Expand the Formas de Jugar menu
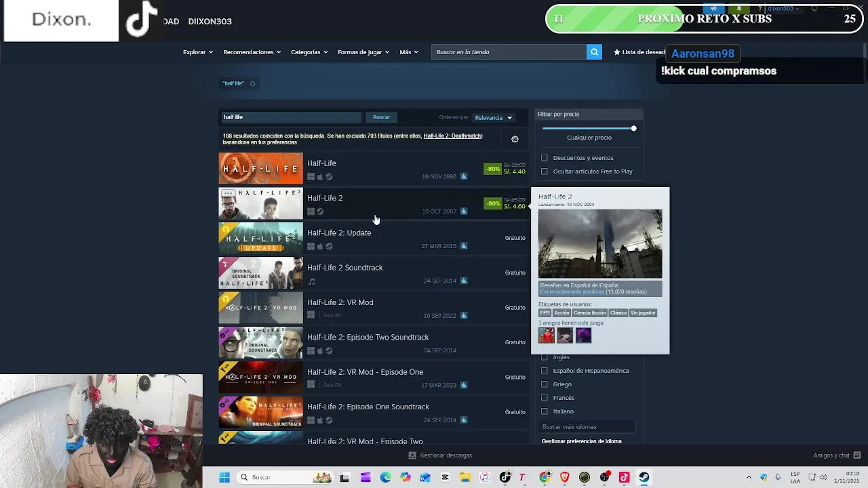 point(363,52)
